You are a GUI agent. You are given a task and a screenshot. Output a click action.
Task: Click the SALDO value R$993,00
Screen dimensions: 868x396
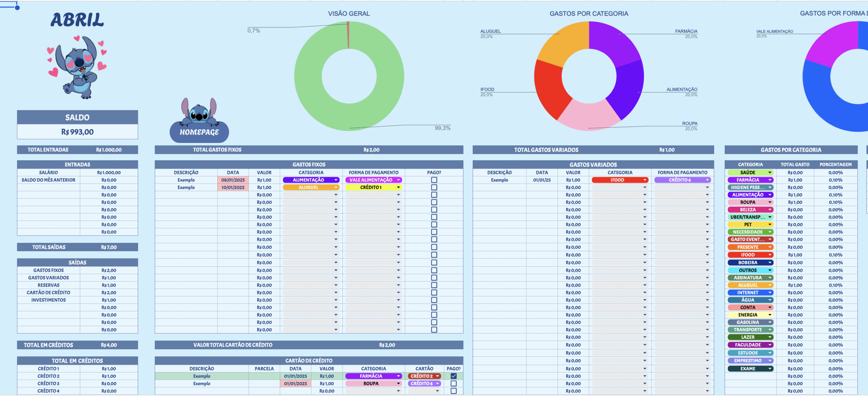pos(77,132)
